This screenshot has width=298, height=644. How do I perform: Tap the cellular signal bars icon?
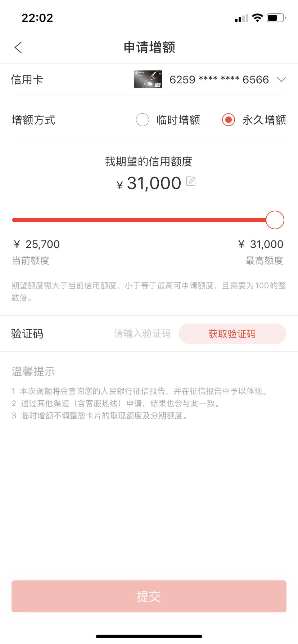coord(241,18)
